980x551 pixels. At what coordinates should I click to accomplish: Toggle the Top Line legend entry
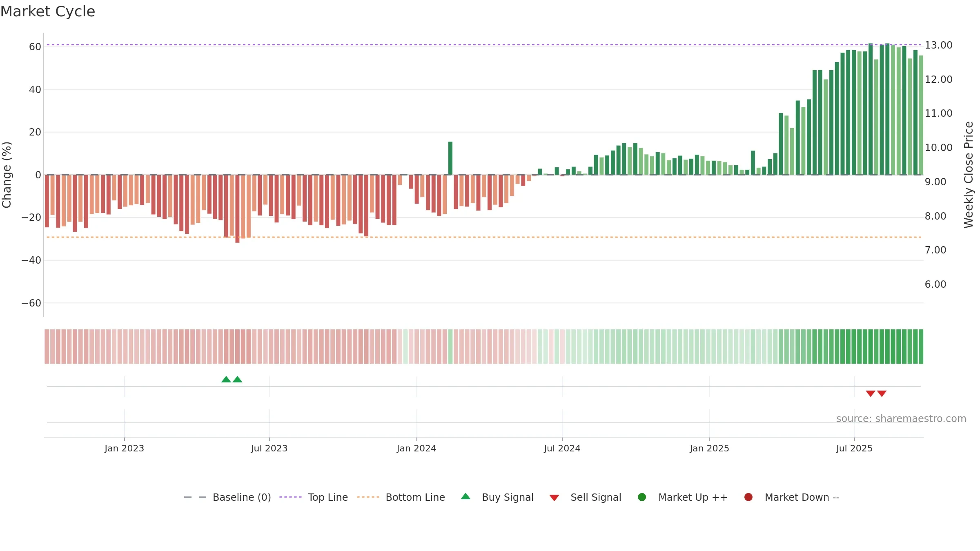tap(314, 497)
